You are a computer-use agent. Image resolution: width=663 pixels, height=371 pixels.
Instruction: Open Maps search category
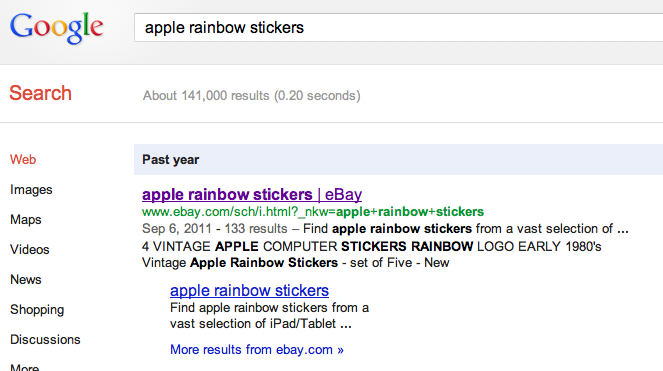26,220
